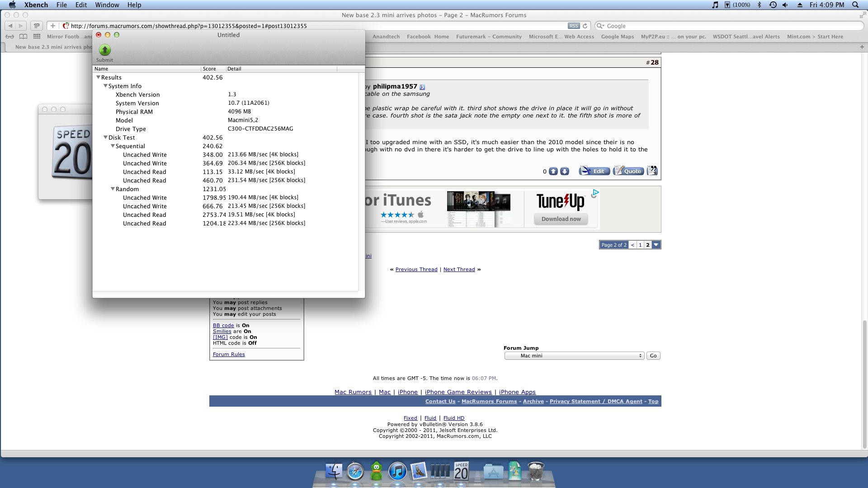868x488 pixels.
Task: Open the Forum Rules link
Action: click(229, 355)
